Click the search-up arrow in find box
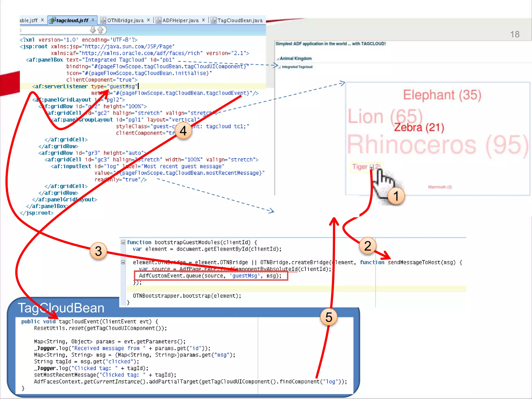Viewport: 532px width, 399px height. (101, 30)
